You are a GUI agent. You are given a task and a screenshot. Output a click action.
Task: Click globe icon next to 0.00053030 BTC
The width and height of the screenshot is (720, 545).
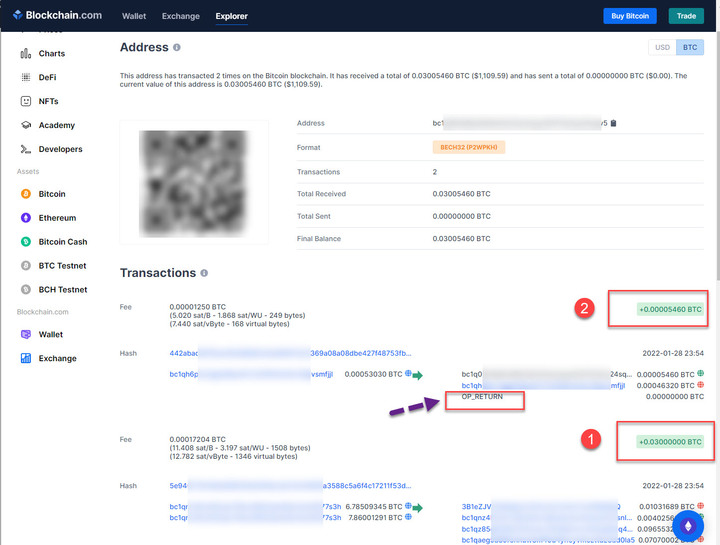[408, 373]
